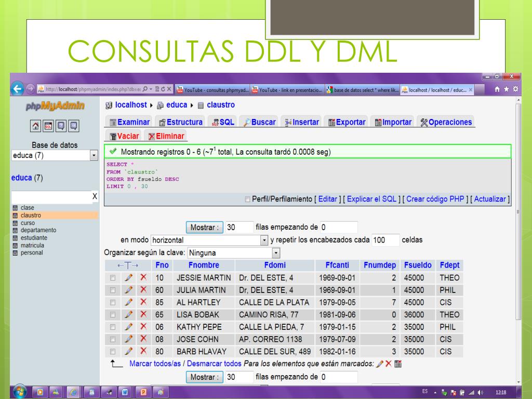
Task: Click the edit-marked-rows pencil icon below table
Action: [x=380, y=364]
